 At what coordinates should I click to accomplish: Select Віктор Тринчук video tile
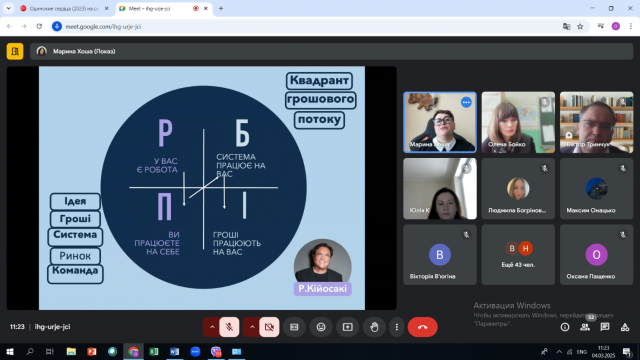(596, 122)
